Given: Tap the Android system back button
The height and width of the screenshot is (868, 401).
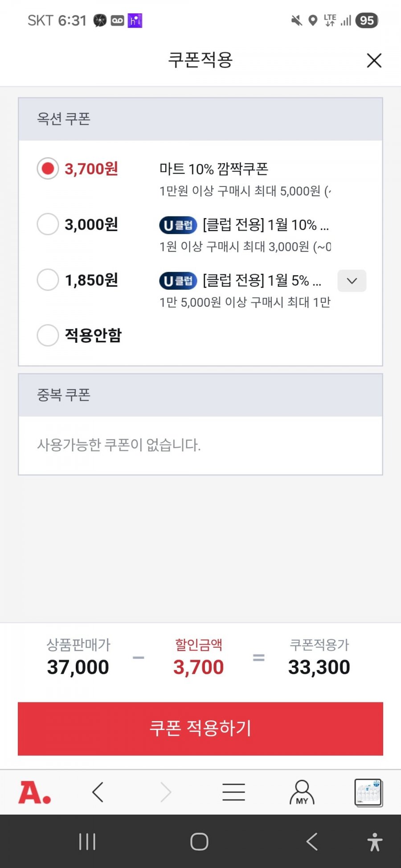Looking at the screenshot, I should 312,842.
